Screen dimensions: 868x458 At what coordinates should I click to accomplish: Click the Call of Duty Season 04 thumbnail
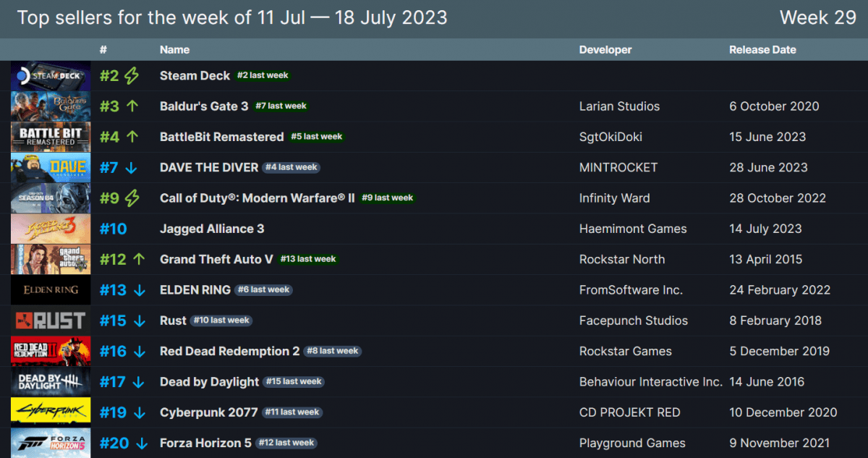coord(51,198)
